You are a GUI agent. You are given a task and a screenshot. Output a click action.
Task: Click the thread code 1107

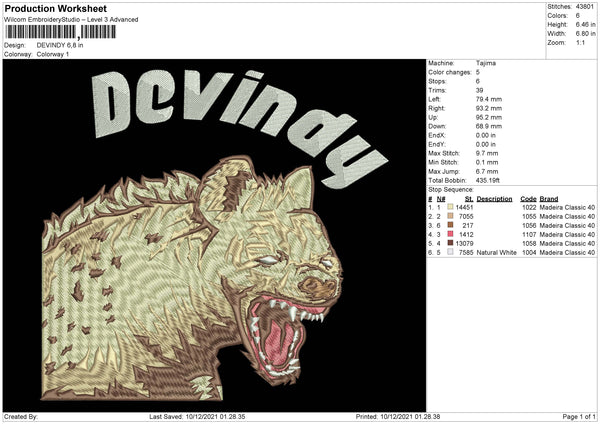click(x=529, y=235)
